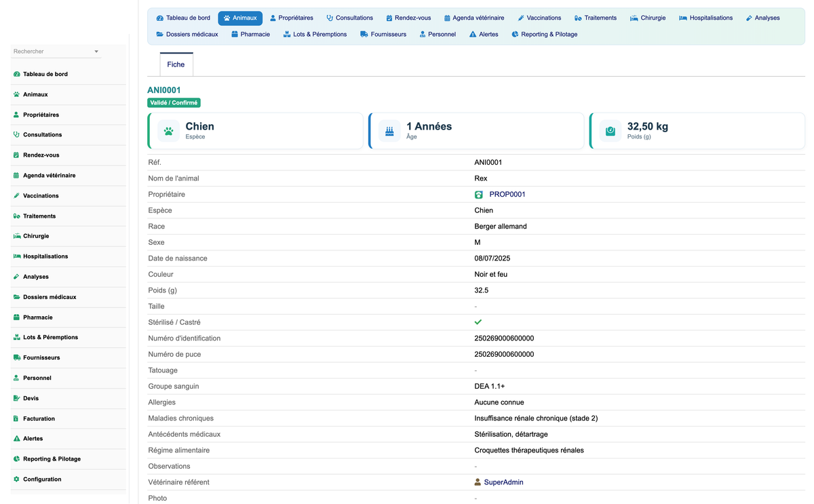Open Traitements in top menu
Viewport: 814px width, 504px height.
click(x=596, y=18)
